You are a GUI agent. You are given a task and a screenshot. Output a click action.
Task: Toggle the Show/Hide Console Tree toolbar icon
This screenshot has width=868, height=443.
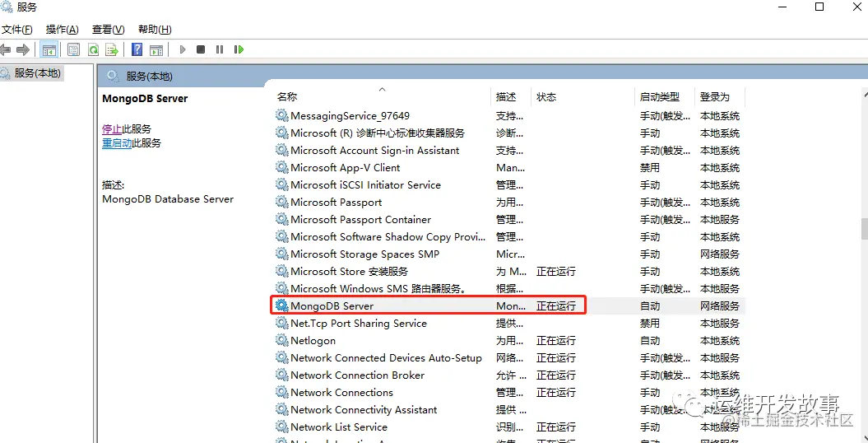(49, 50)
